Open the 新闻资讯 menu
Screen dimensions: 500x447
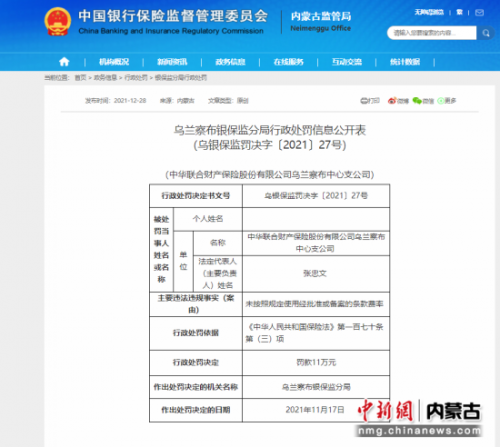(x=172, y=62)
